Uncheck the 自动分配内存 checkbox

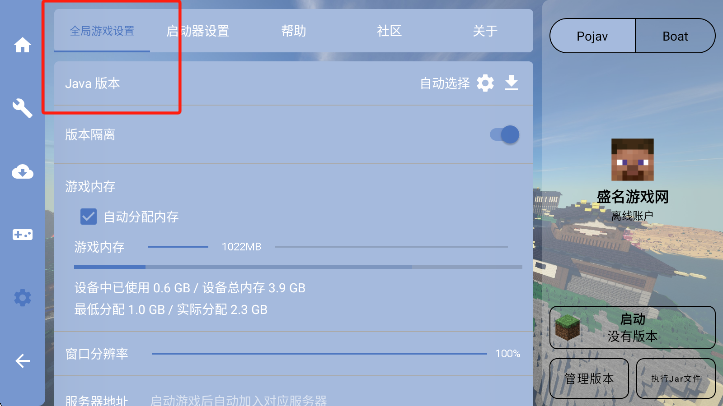(88, 217)
